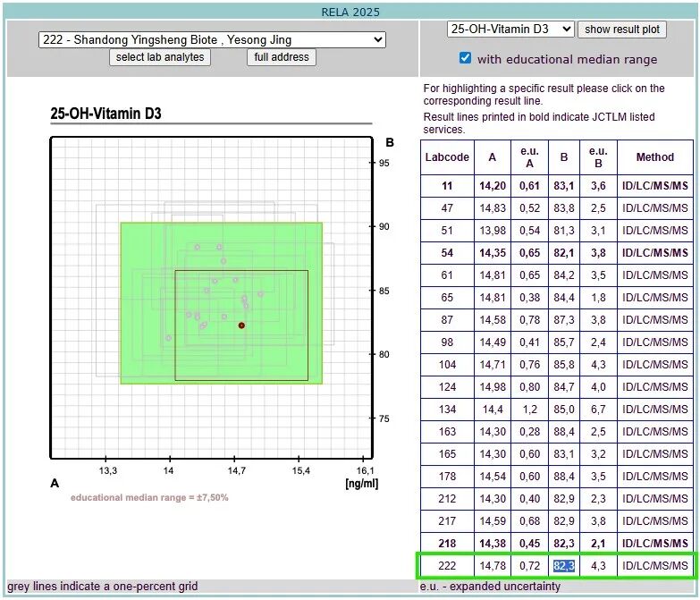Expand the 25-OH-Vitamin D3 analyte dropdown
Screen dimensions: 700x600
tap(510, 29)
